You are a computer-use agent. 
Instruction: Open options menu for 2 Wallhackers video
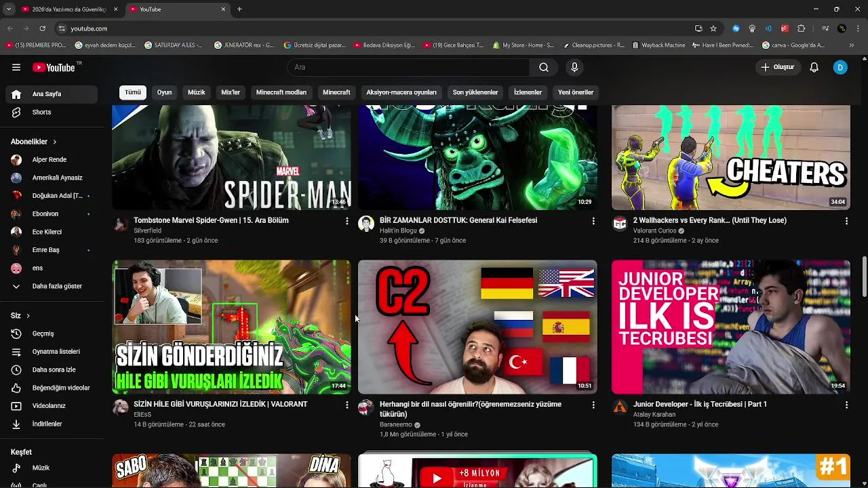pyautogui.click(x=846, y=221)
